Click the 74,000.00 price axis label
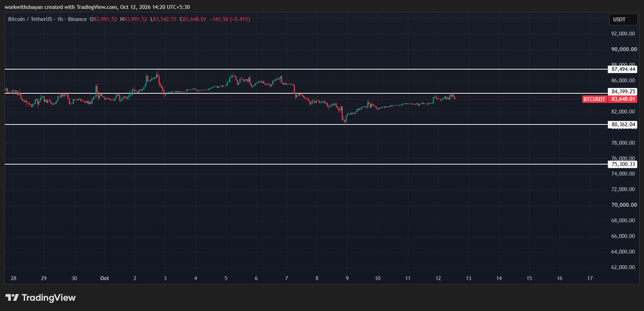 point(623,173)
